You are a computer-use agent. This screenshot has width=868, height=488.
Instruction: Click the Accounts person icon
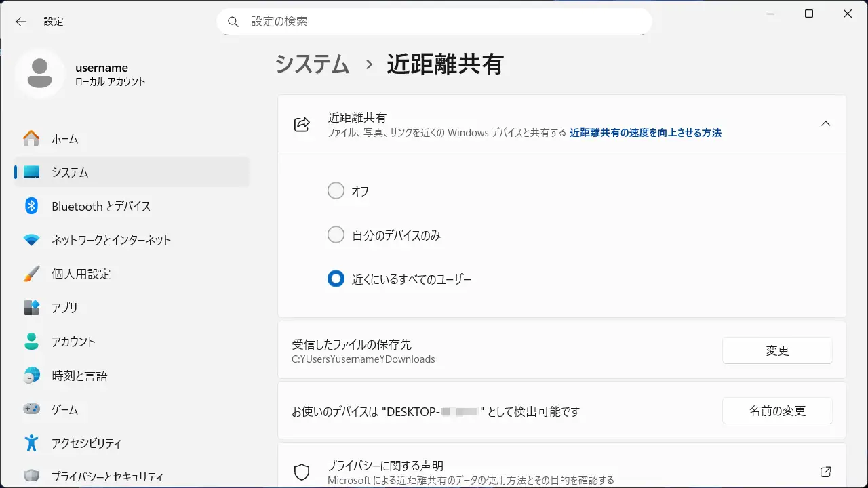pos(31,342)
